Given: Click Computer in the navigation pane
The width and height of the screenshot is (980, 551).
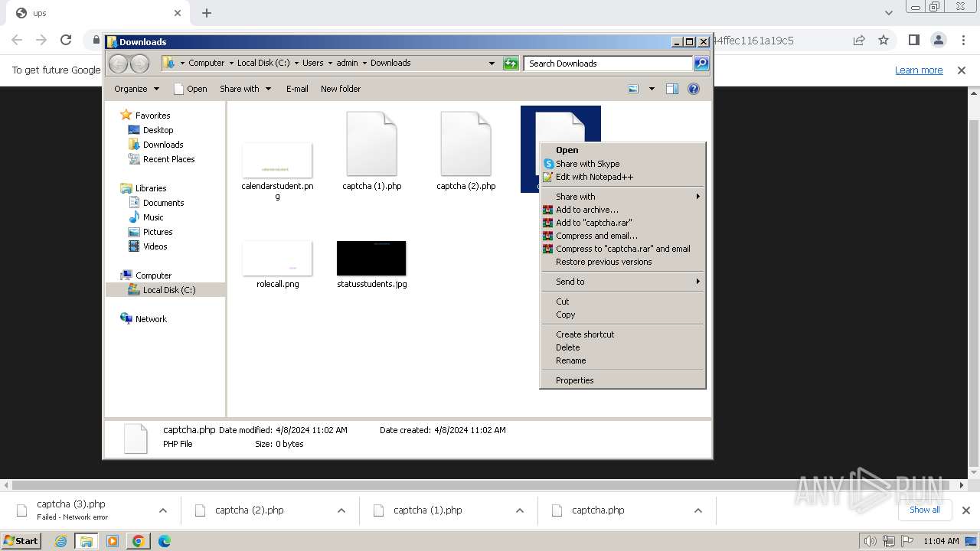Looking at the screenshot, I should (153, 275).
